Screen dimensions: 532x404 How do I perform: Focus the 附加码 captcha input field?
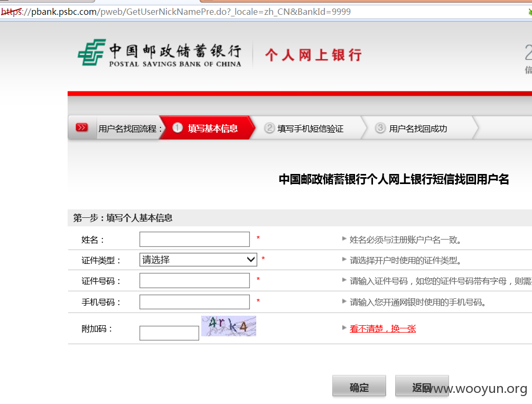pyautogui.click(x=169, y=333)
